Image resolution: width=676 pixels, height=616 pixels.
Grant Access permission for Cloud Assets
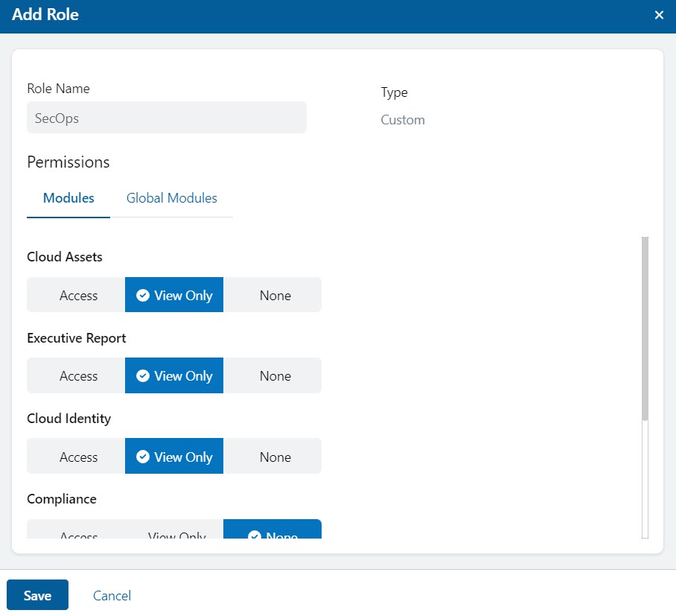coord(77,295)
